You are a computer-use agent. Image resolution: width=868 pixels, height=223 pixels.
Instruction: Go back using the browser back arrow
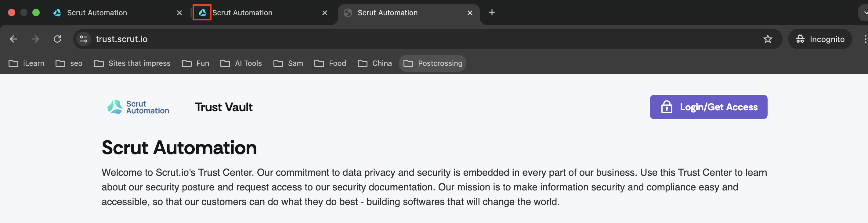click(13, 39)
